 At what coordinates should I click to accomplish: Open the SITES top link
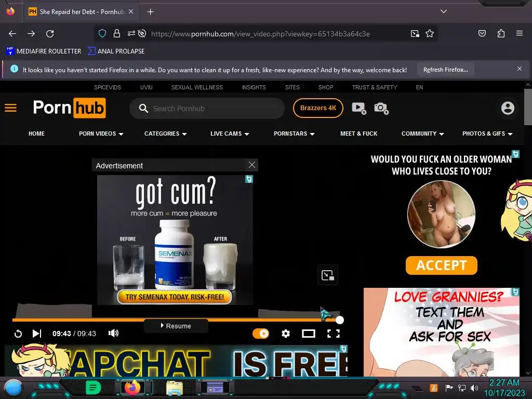point(292,87)
